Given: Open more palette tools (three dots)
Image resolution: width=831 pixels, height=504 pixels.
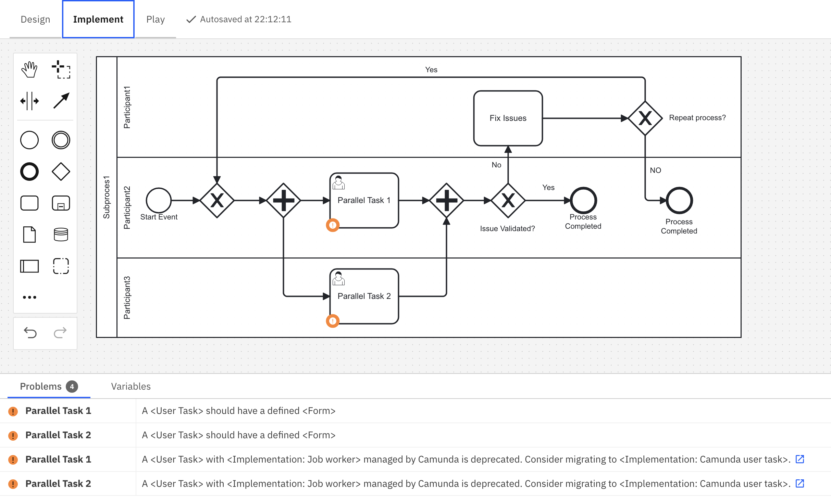Looking at the screenshot, I should (29, 297).
